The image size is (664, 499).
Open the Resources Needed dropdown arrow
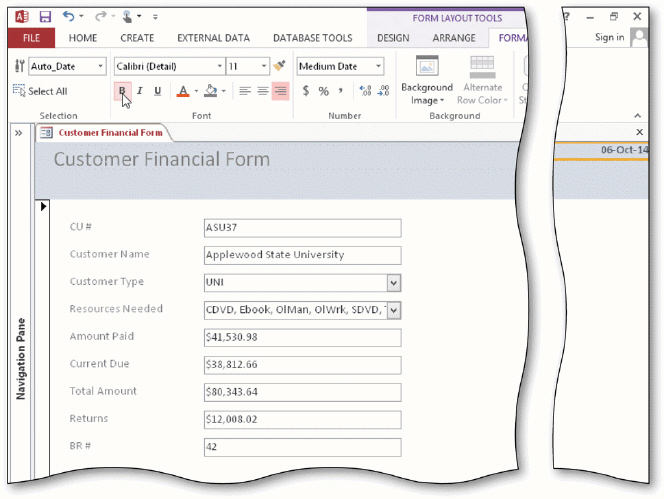click(x=393, y=310)
